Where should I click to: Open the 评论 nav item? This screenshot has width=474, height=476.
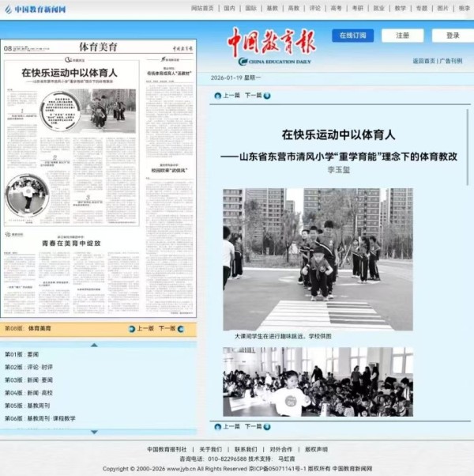click(314, 8)
